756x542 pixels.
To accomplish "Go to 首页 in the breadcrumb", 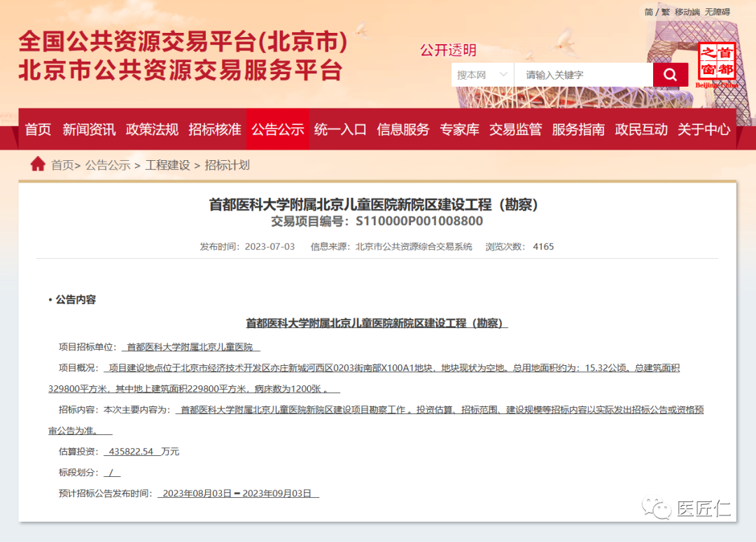I will point(63,165).
